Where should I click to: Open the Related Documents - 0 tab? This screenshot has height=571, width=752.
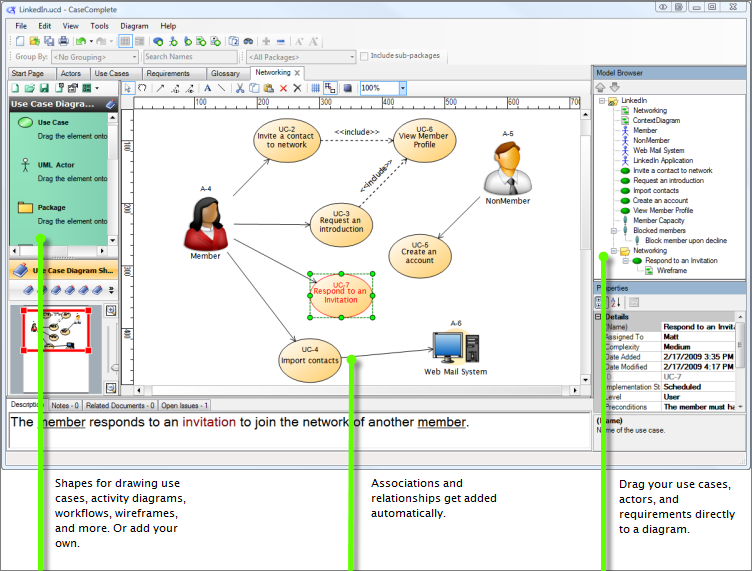tap(120, 406)
